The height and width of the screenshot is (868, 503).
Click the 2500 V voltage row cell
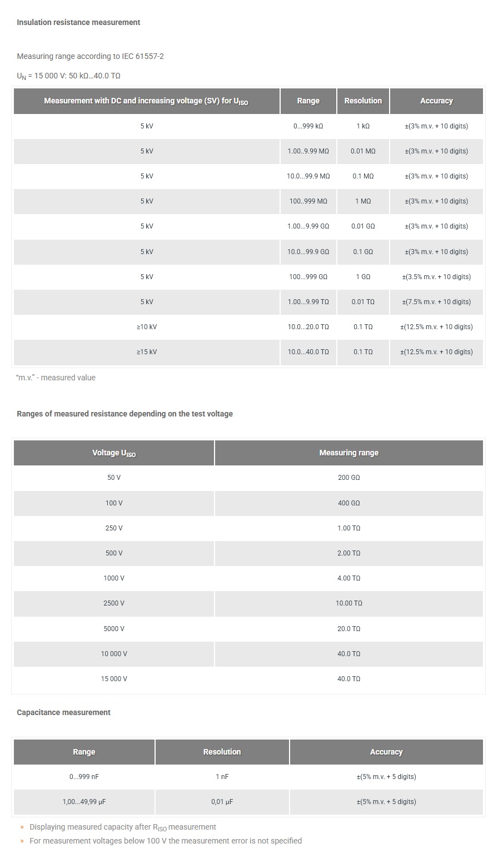pyautogui.click(x=114, y=603)
